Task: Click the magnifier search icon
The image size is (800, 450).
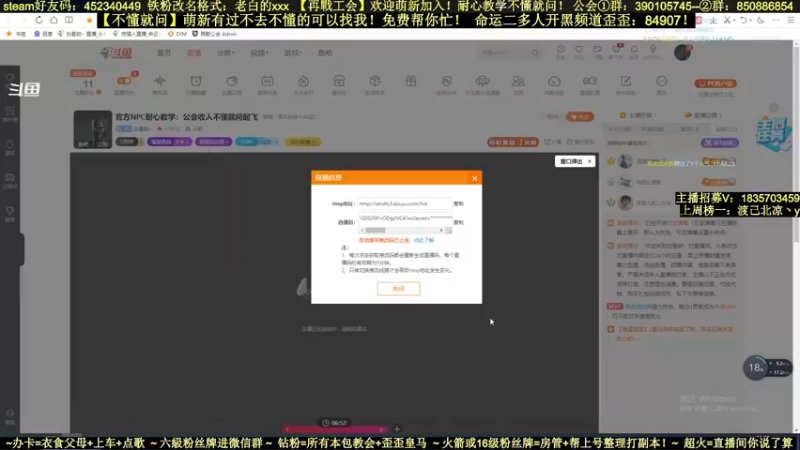Action: [x=535, y=53]
